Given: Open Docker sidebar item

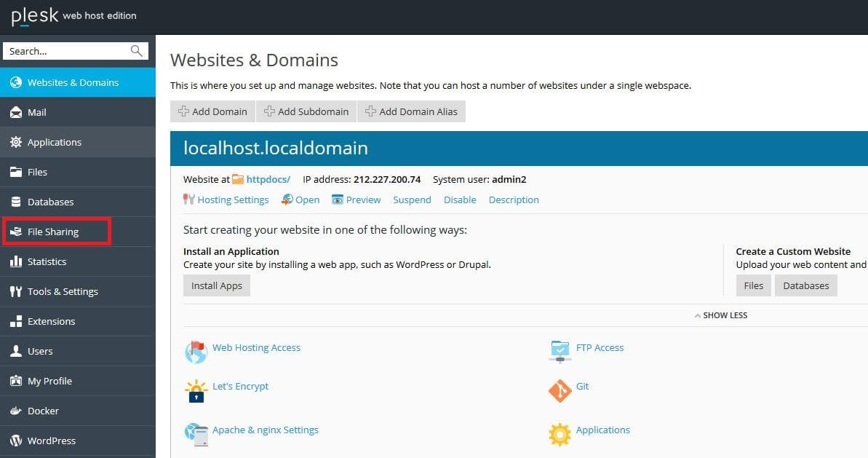Looking at the screenshot, I should [78, 411].
